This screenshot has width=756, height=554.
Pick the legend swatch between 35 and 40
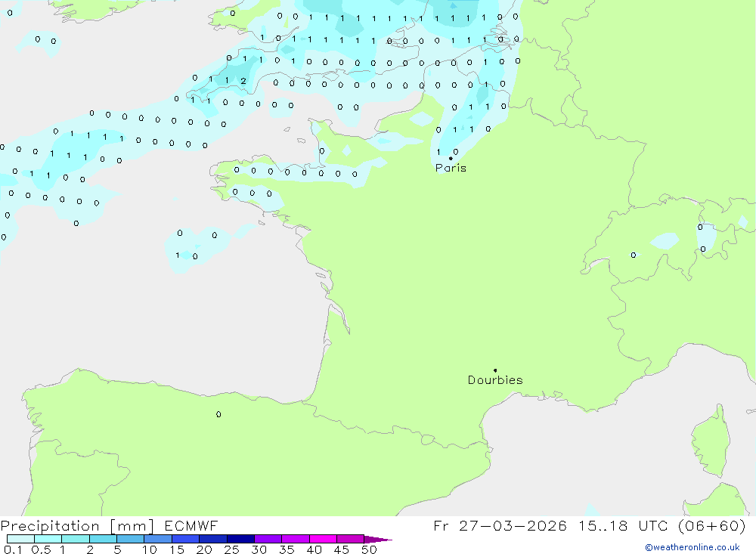tap(296, 539)
